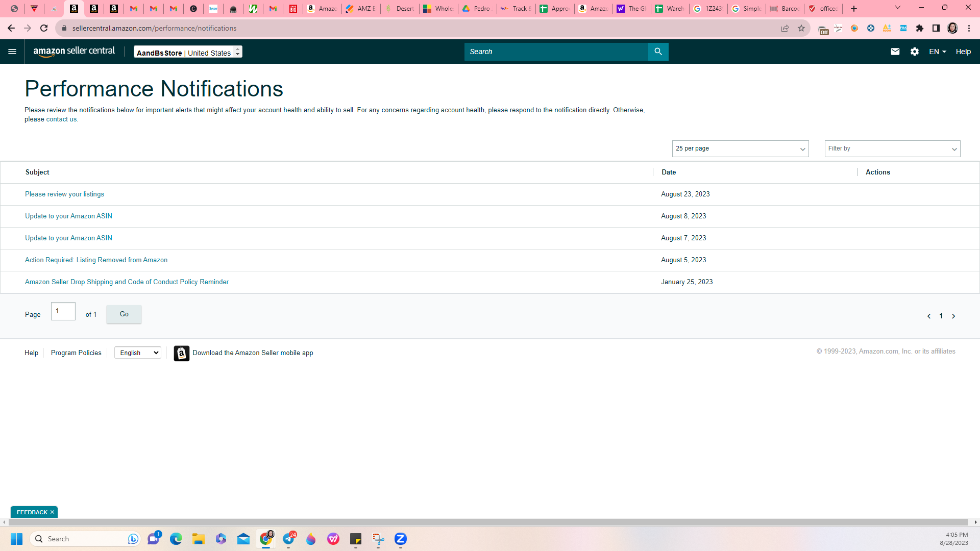
Task: Open Sticky Notes from the taskbar
Action: pos(356,539)
